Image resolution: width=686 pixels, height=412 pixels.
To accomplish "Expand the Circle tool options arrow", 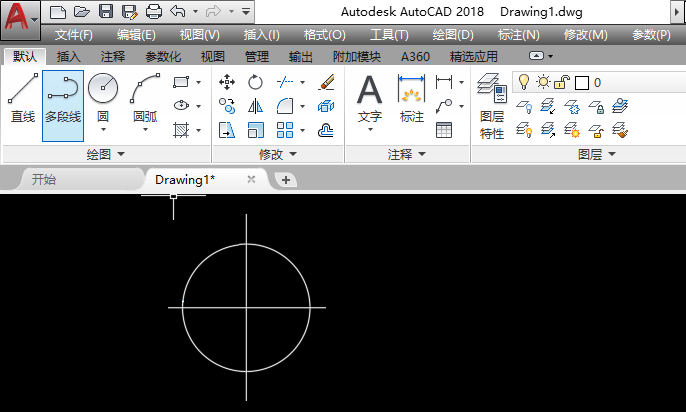I will coord(103,130).
